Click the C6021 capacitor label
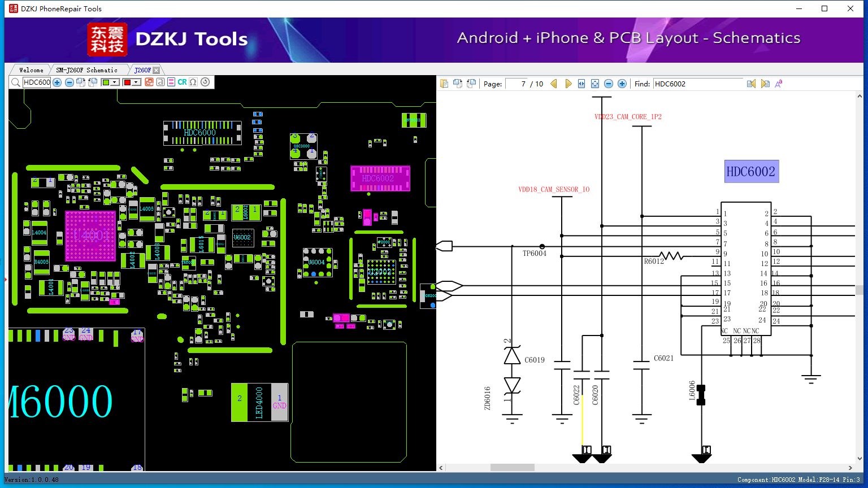The height and width of the screenshot is (488, 868). click(x=664, y=358)
